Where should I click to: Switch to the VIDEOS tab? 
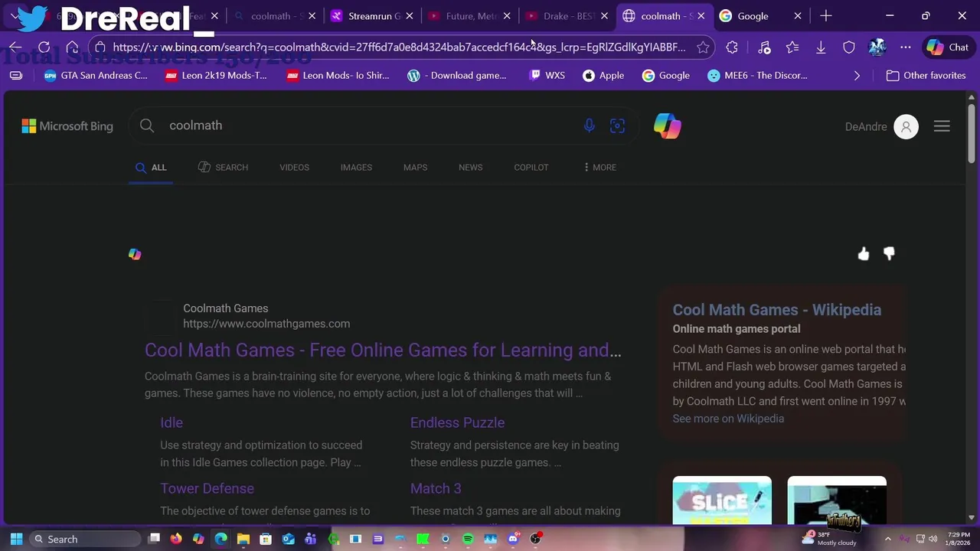tap(294, 167)
